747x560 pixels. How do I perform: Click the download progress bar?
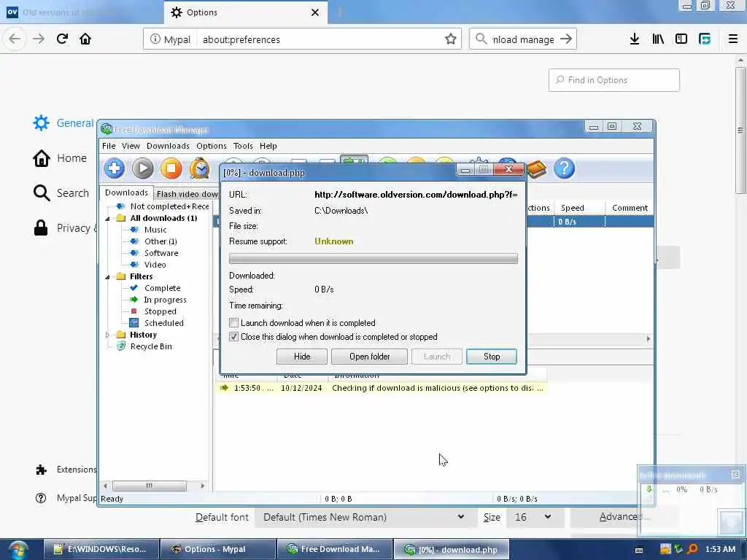[373, 259]
